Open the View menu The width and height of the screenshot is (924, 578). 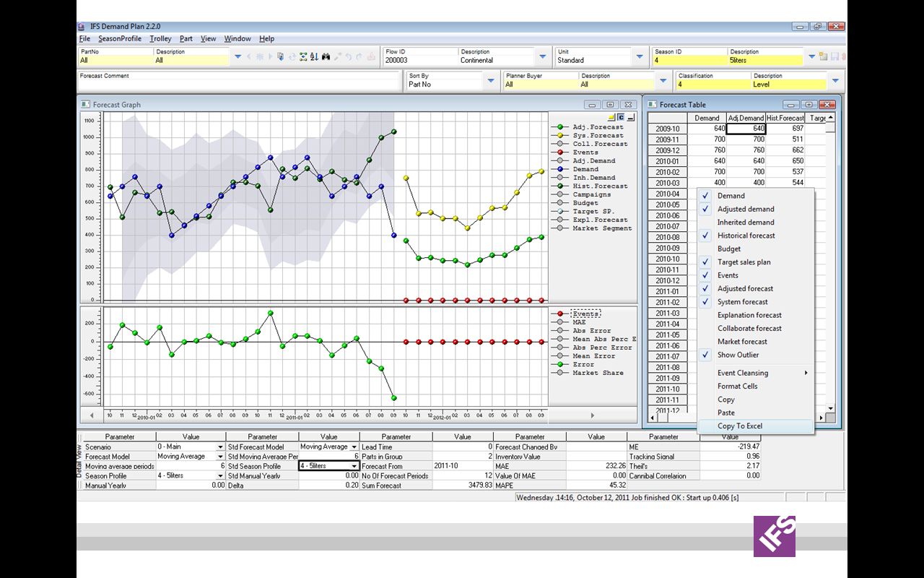coord(209,38)
